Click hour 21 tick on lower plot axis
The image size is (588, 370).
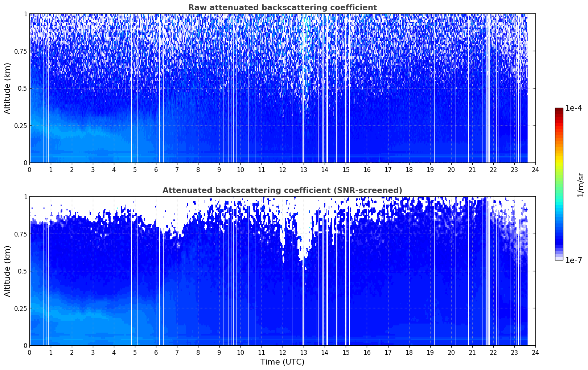[472, 353]
